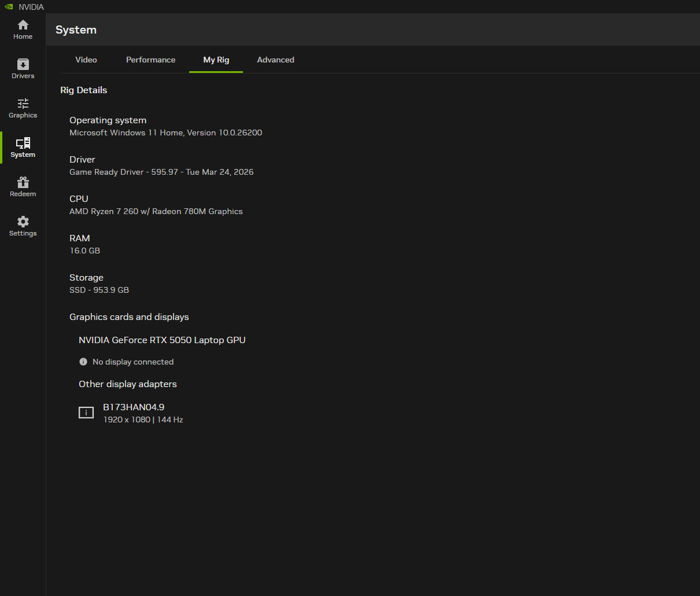Click the 16.0 GB RAM value
Viewport: 700px width, 596px height.
pyautogui.click(x=85, y=251)
